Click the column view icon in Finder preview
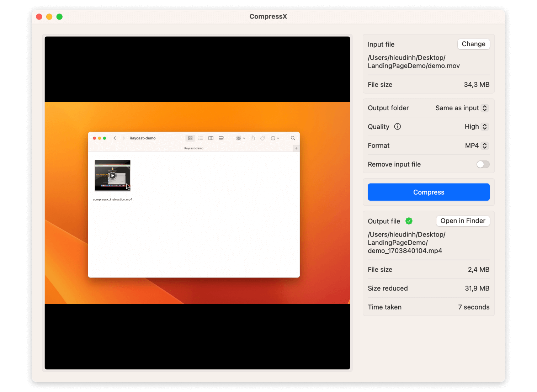The width and height of the screenshot is (537, 392). tap(211, 138)
